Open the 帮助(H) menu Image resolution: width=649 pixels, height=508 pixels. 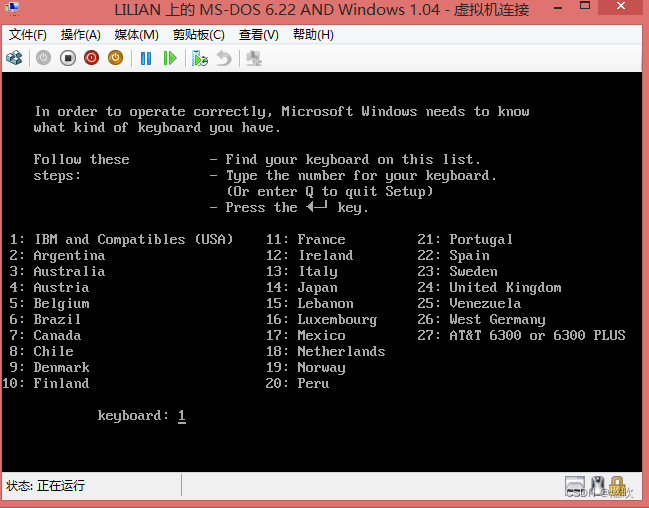(313, 35)
